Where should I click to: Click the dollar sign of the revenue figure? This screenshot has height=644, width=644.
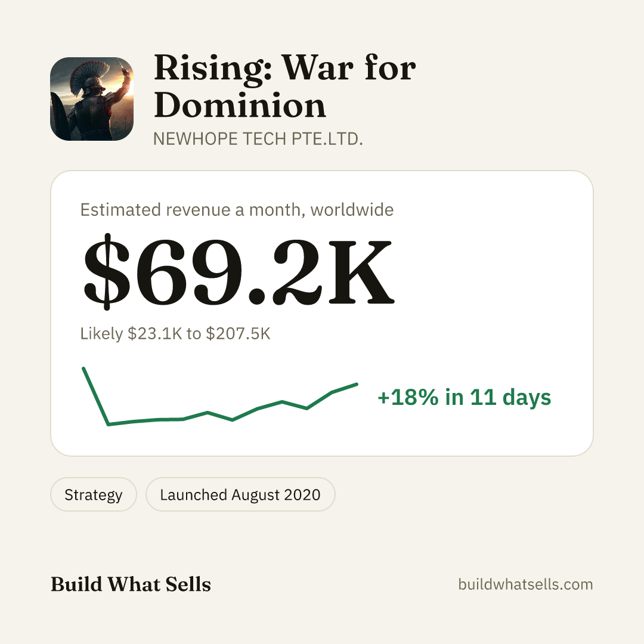pyautogui.click(x=107, y=271)
